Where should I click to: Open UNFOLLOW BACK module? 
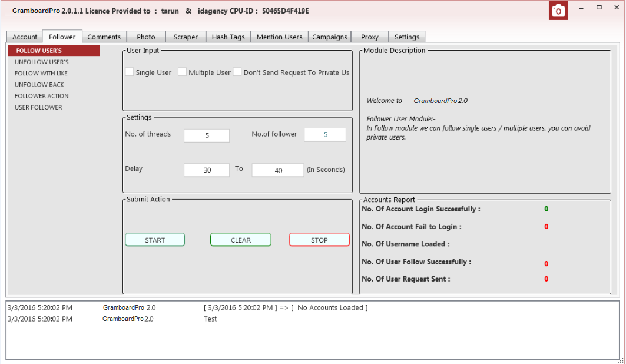pyautogui.click(x=39, y=85)
